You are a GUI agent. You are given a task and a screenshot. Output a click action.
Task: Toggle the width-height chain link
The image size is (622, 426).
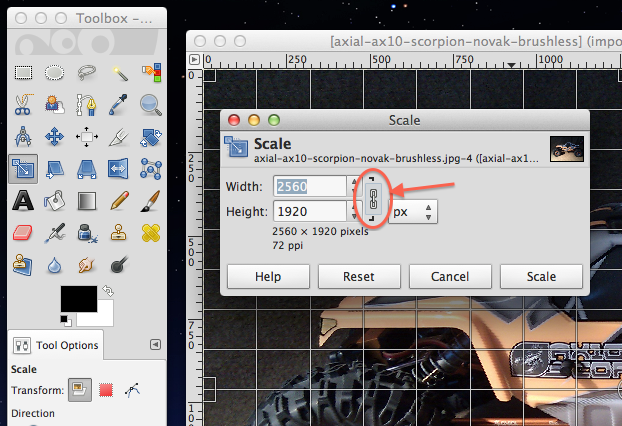pos(374,198)
